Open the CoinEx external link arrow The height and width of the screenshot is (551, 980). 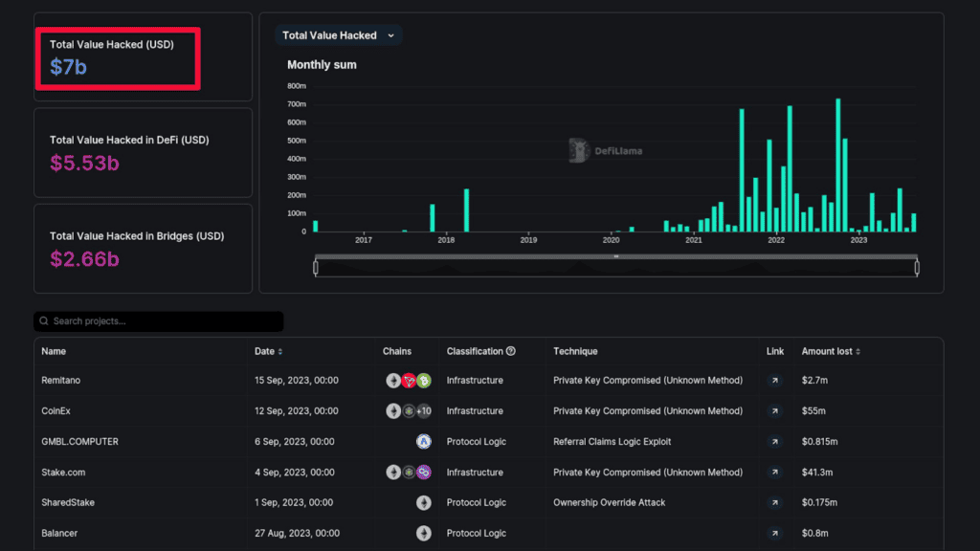pyautogui.click(x=775, y=411)
